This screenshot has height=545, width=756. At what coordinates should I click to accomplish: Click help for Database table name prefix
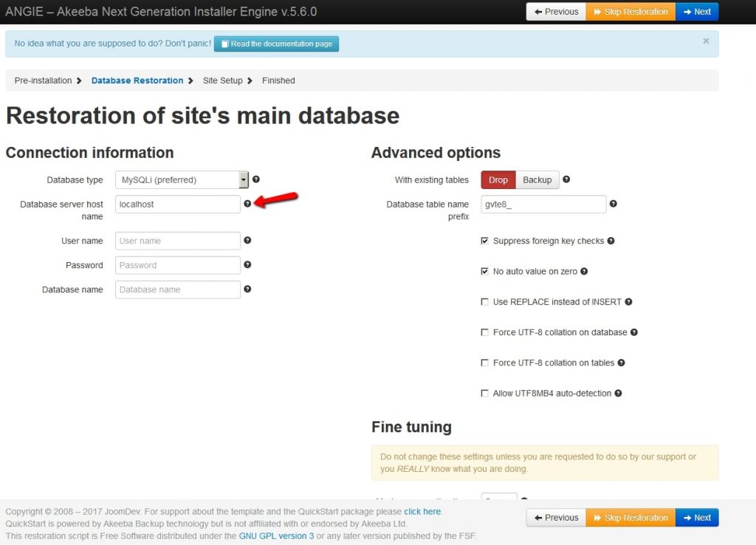tap(613, 203)
